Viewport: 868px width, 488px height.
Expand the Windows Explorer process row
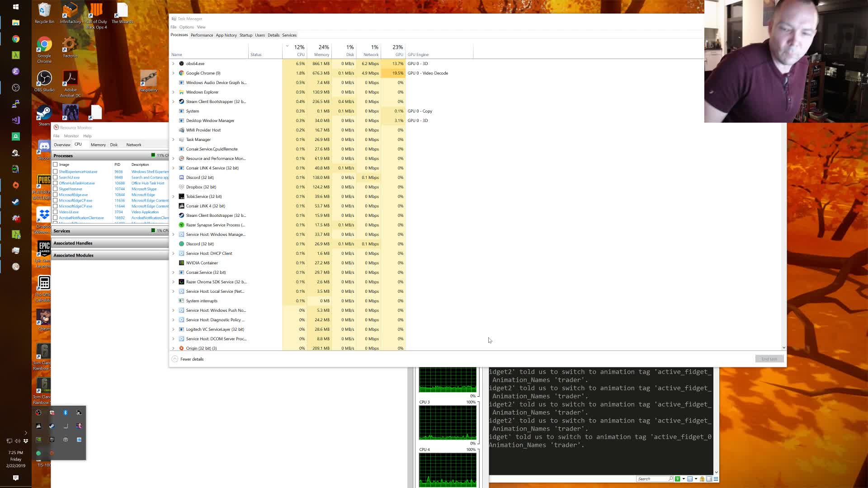(x=173, y=92)
